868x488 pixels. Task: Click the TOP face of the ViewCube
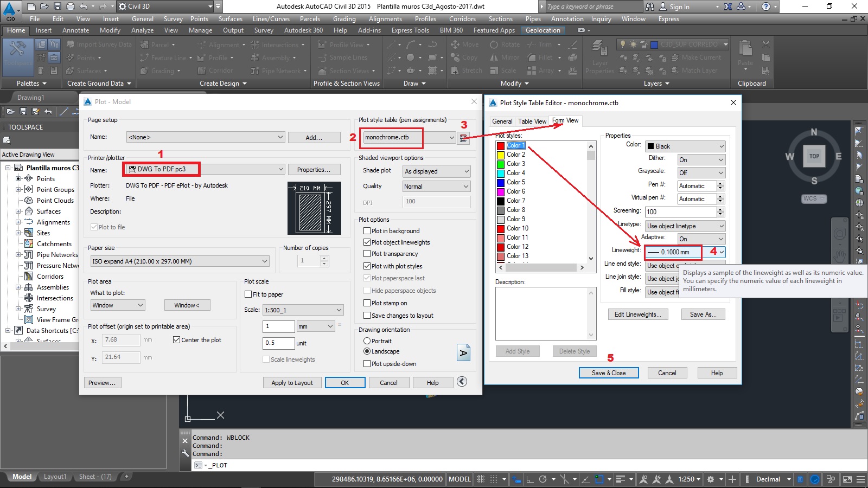point(814,156)
